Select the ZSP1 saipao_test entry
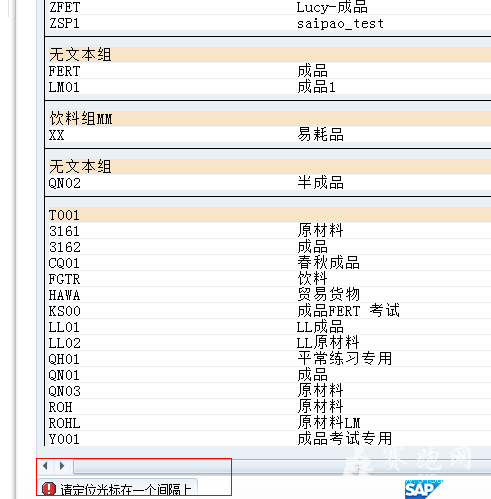Viewport: 491px width, 499px height. tap(269, 23)
